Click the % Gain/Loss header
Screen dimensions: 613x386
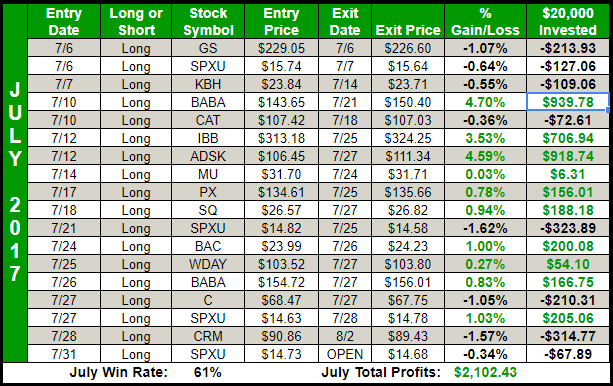coord(485,22)
